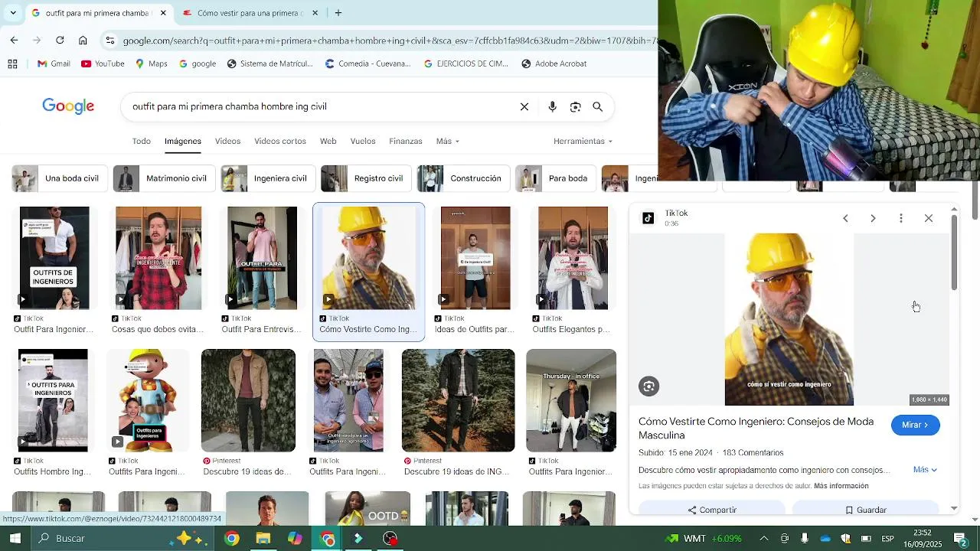Click the blue Mirar button
Image resolution: width=980 pixels, height=551 pixels.
pyautogui.click(x=915, y=425)
